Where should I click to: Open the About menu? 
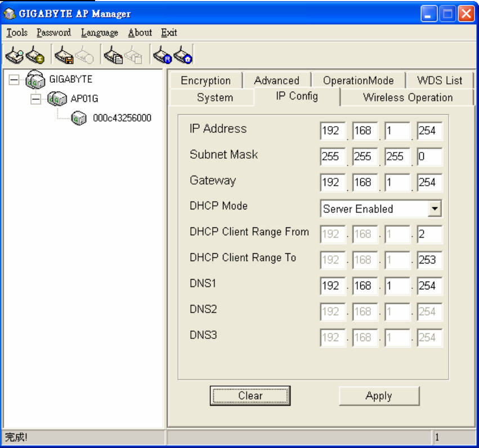coord(140,33)
